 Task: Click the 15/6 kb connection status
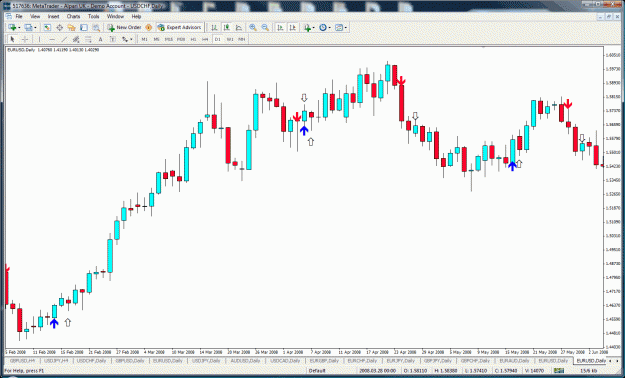(588, 371)
